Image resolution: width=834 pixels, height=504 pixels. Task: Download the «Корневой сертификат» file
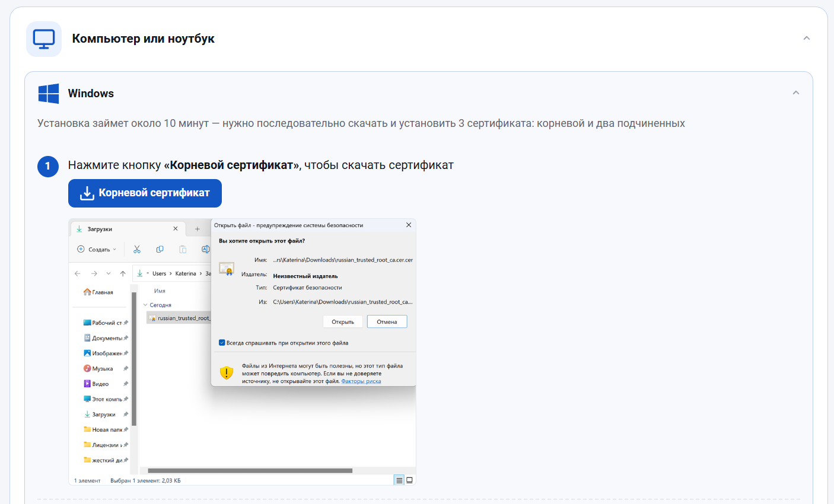(145, 193)
